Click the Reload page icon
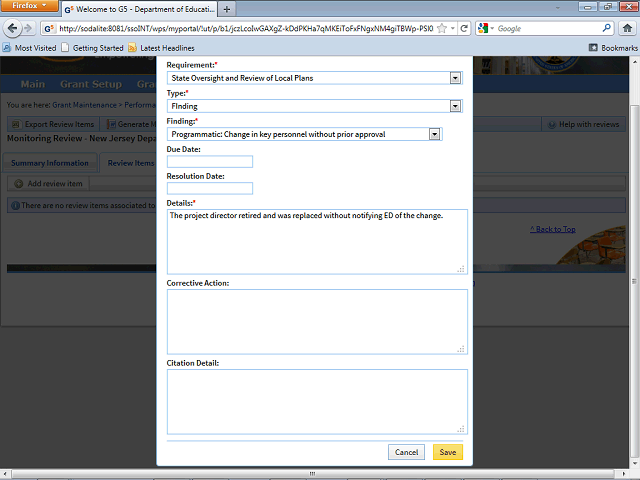The image size is (640, 480). [x=464, y=28]
